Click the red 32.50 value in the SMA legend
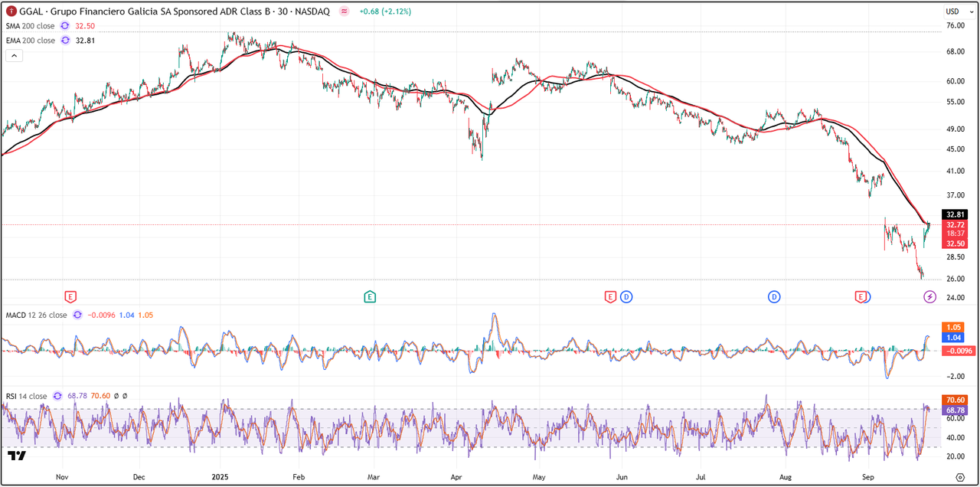This screenshot has height=487, width=980. (85, 26)
